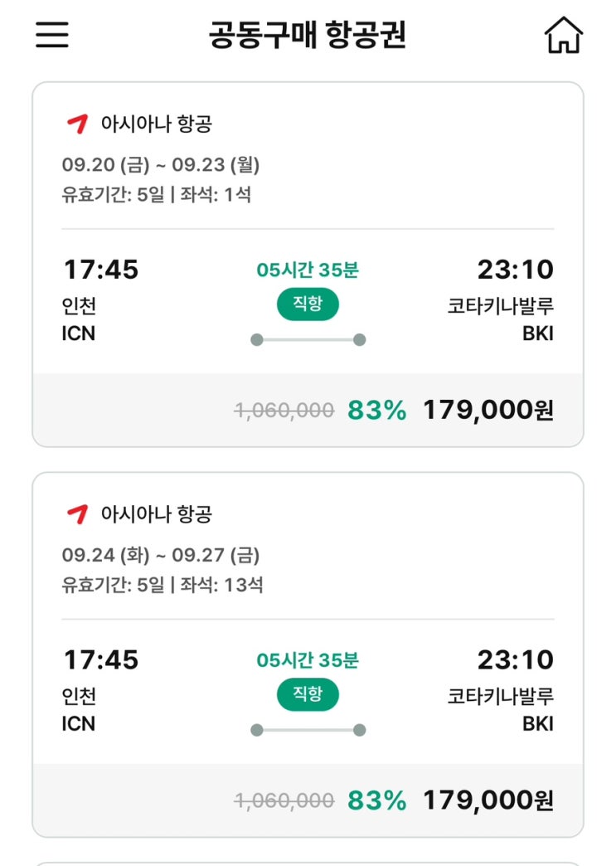The height and width of the screenshot is (866, 616).
Task: Click first ticket's route line indicator
Action: pyautogui.click(x=308, y=339)
